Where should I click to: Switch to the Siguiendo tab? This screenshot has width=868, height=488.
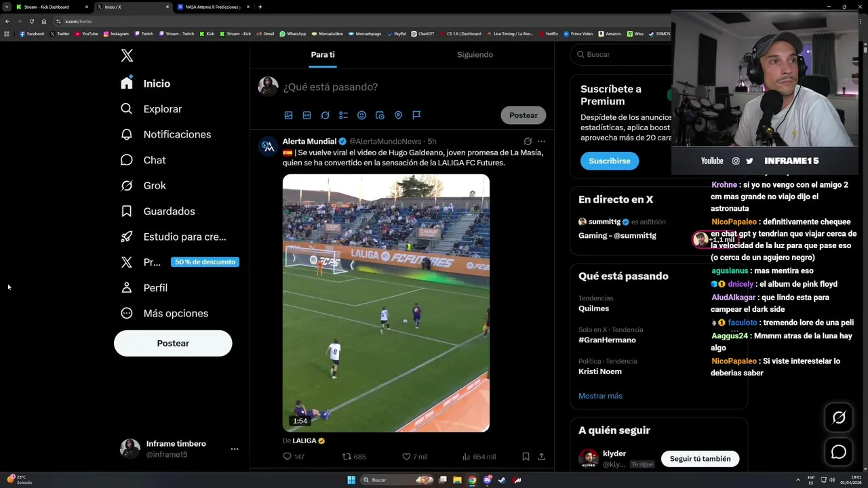[475, 55]
